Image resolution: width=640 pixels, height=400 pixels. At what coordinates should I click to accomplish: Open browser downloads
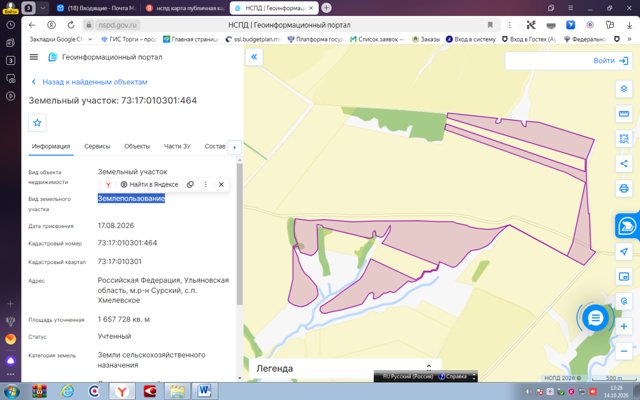coord(629,25)
